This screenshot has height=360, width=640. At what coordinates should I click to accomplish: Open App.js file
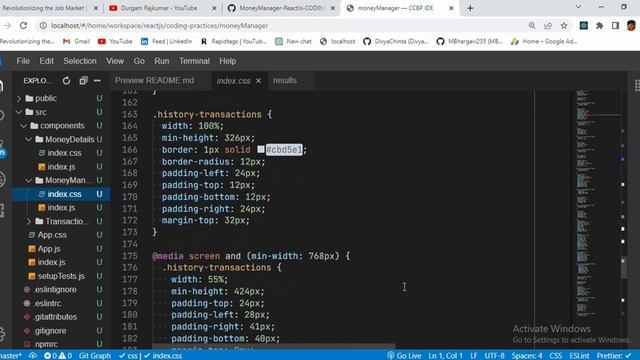(49, 249)
